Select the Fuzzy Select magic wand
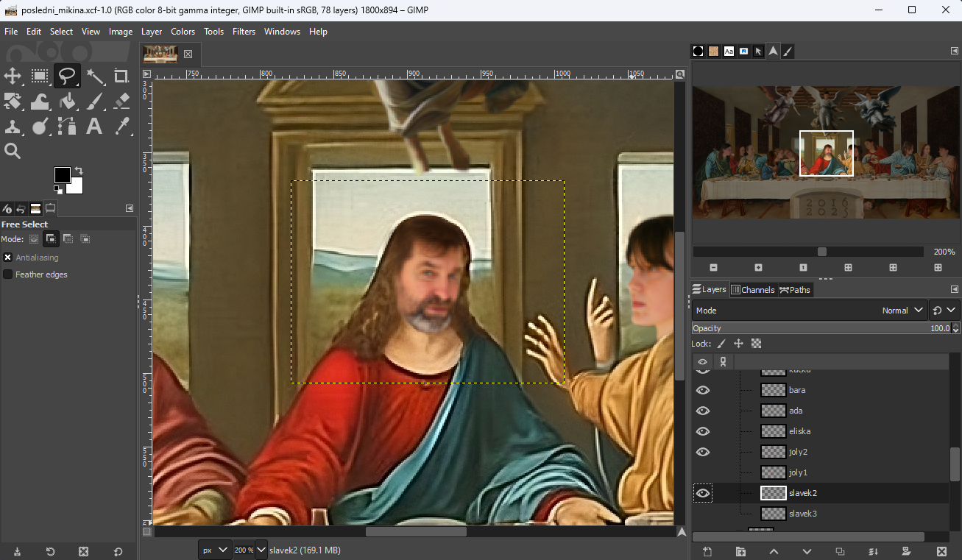Screen dimensions: 962x560 click(x=95, y=76)
